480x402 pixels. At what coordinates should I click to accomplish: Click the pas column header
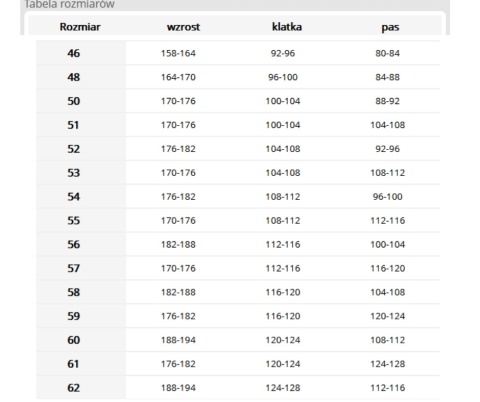[390, 27]
